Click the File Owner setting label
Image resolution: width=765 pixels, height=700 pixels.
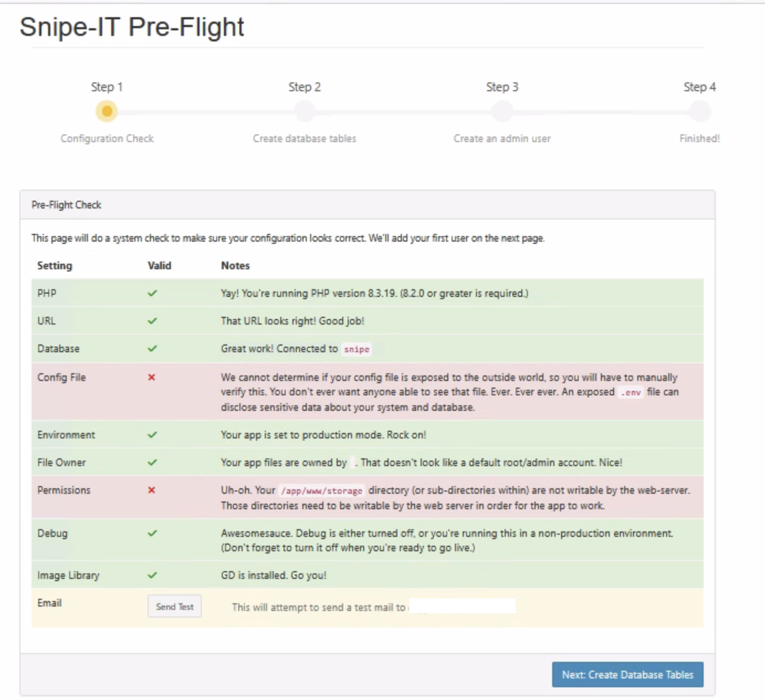pyautogui.click(x=61, y=462)
